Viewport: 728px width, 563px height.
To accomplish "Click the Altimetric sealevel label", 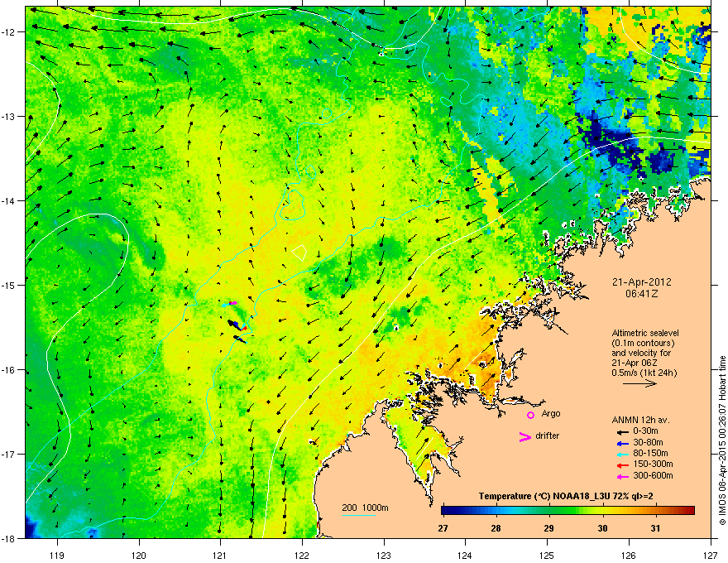I will (645, 333).
